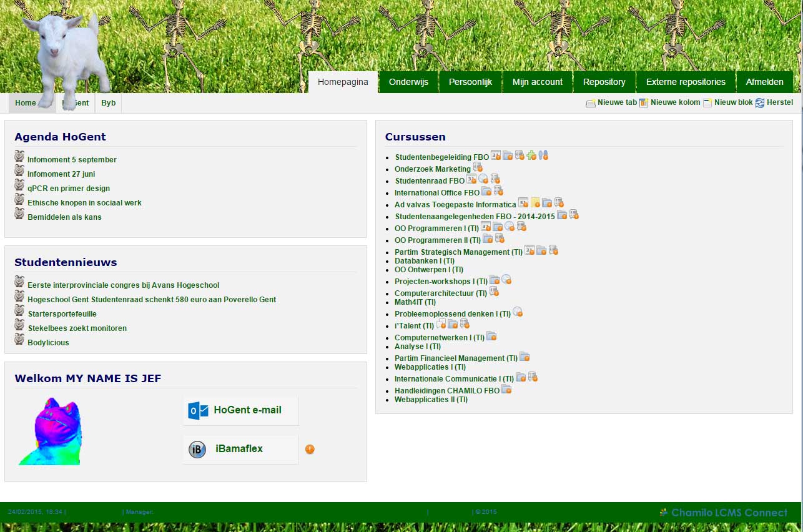
Task: Open the Math4IT (TI) course
Action: click(x=415, y=302)
